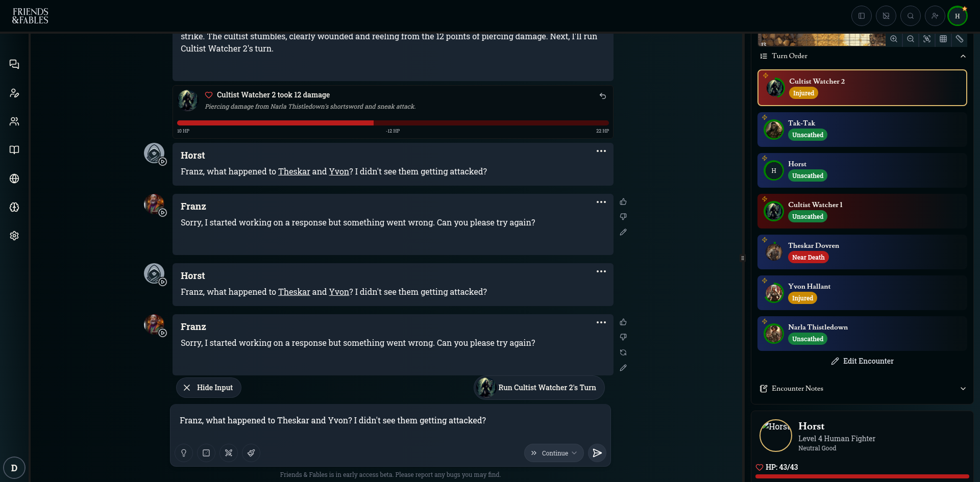Toggle the map grid overlay
The height and width of the screenshot is (482, 980).
point(943,39)
